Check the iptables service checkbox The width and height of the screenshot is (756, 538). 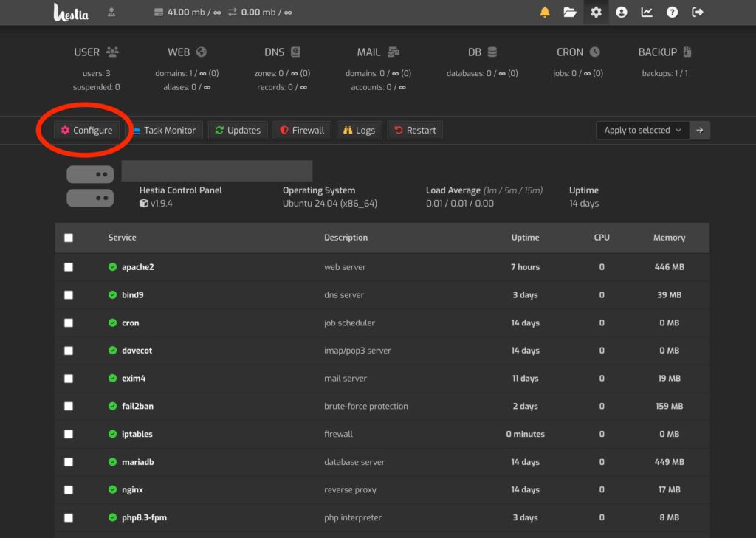(69, 434)
